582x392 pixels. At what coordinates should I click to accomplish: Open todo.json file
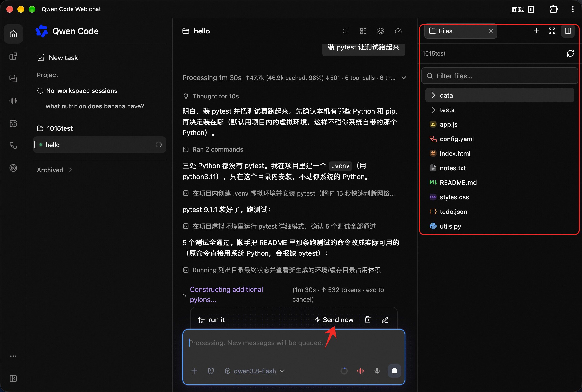click(499, 212)
